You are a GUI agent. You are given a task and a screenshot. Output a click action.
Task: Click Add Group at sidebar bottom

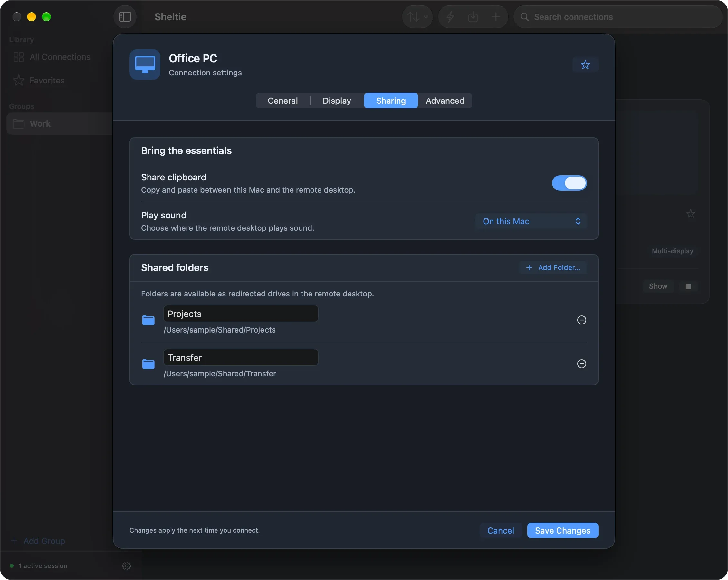tap(38, 541)
